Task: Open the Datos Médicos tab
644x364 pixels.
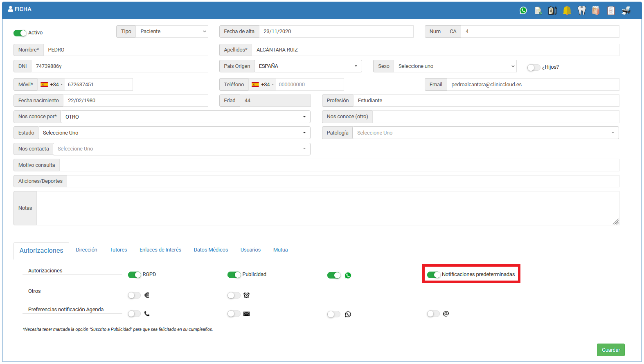Action: click(211, 250)
